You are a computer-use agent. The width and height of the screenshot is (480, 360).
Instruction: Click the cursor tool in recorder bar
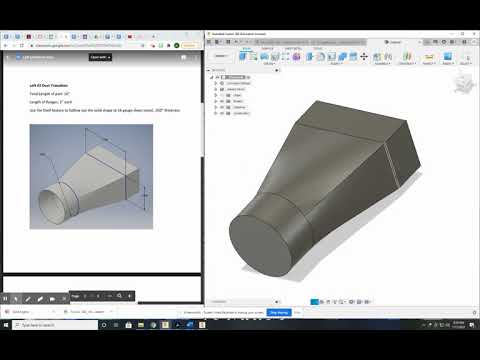tap(16, 299)
